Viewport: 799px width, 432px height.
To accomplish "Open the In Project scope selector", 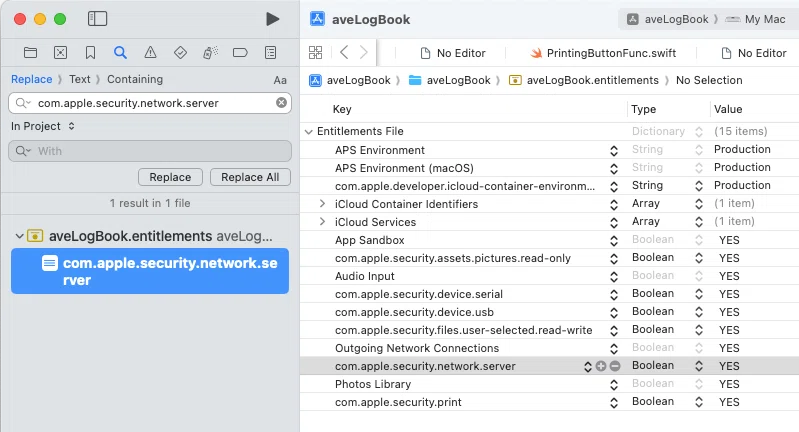I will pos(43,126).
